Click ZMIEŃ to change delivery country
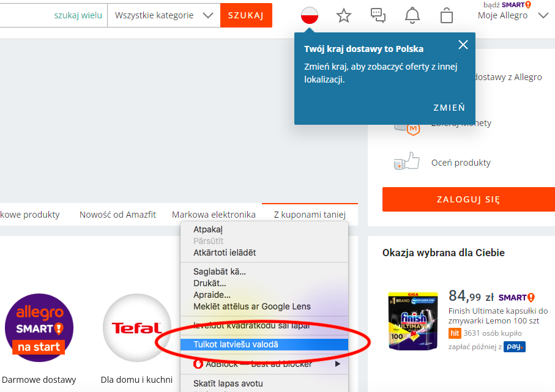The image size is (555, 392). [449, 108]
